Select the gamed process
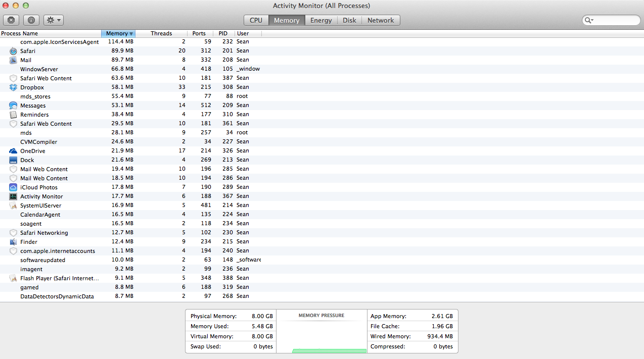 click(29, 287)
